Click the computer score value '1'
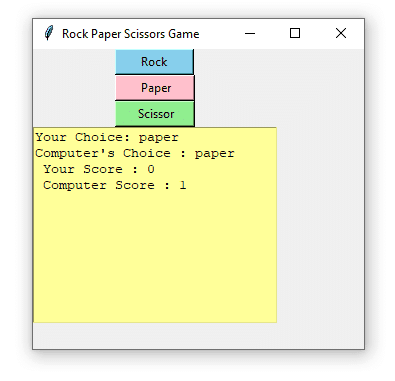This screenshot has width=395, height=381. tap(183, 185)
